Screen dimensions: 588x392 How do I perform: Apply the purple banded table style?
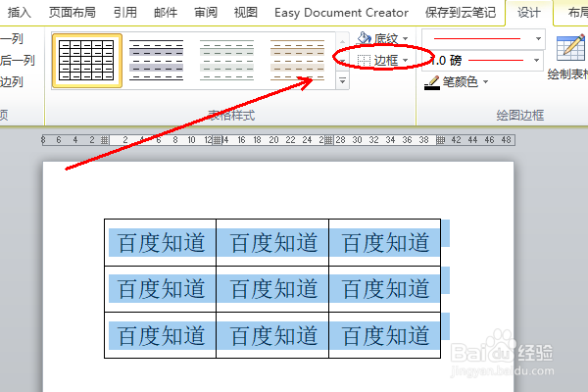[x=157, y=61]
